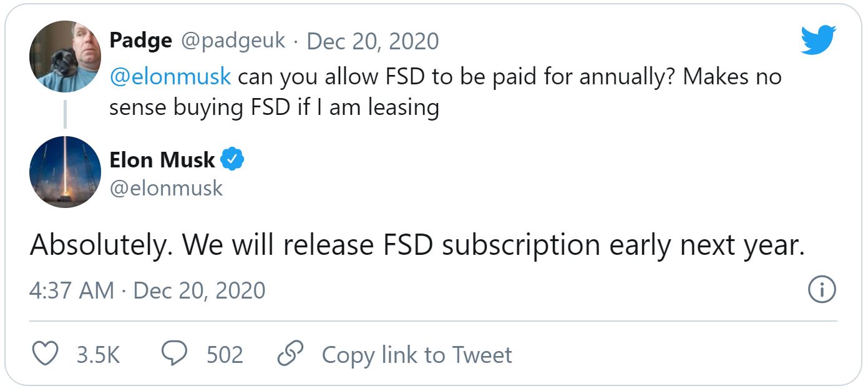The image size is (868, 391).
Task: Click the Twitter bird logo
Action: point(818,39)
